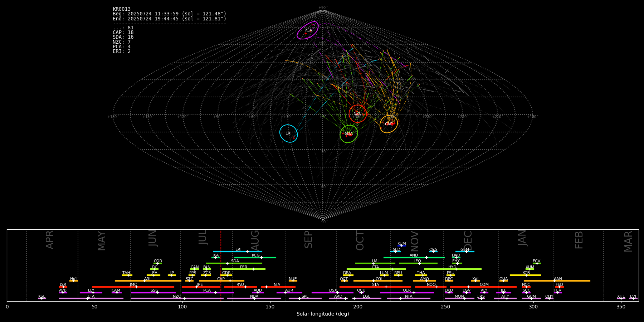Click the ORI shower bar in timeline
This screenshot has height=322, width=644.
378,281
